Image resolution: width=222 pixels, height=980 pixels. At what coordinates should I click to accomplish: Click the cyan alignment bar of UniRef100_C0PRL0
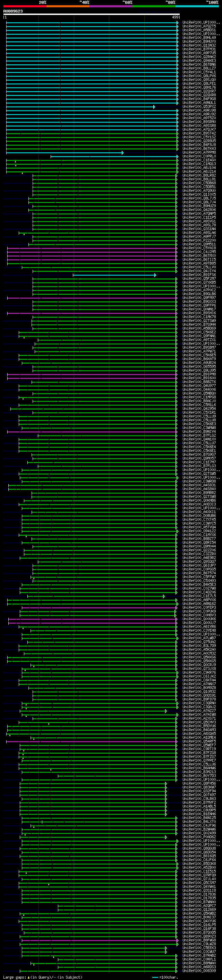[114, 156]
